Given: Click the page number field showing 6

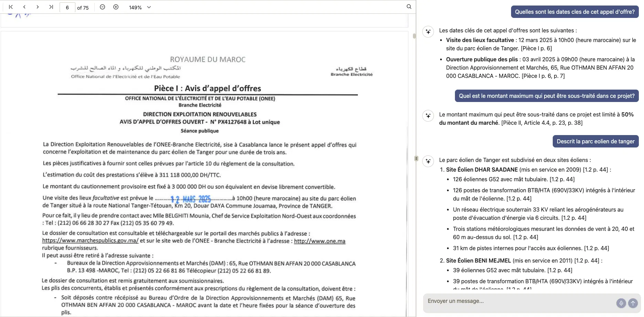Looking at the screenshot, I should (x=67, y=7).
